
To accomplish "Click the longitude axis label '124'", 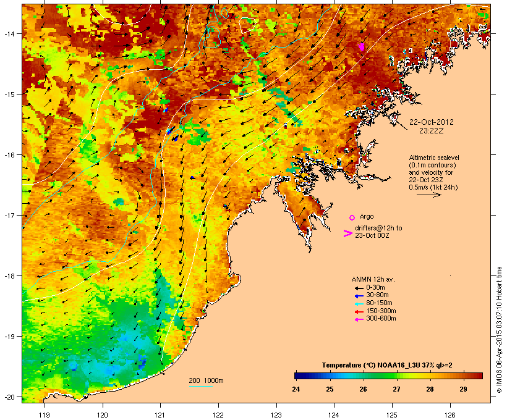I will pos(334,415).
